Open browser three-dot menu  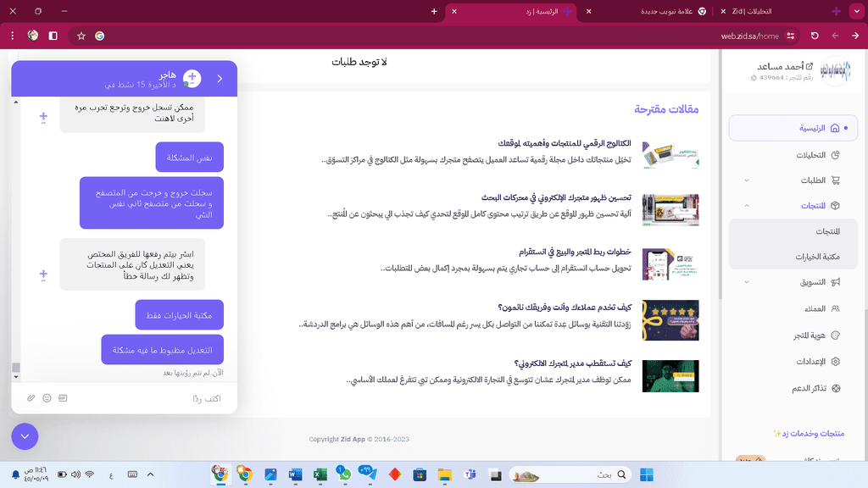click(x=12, y=36)
